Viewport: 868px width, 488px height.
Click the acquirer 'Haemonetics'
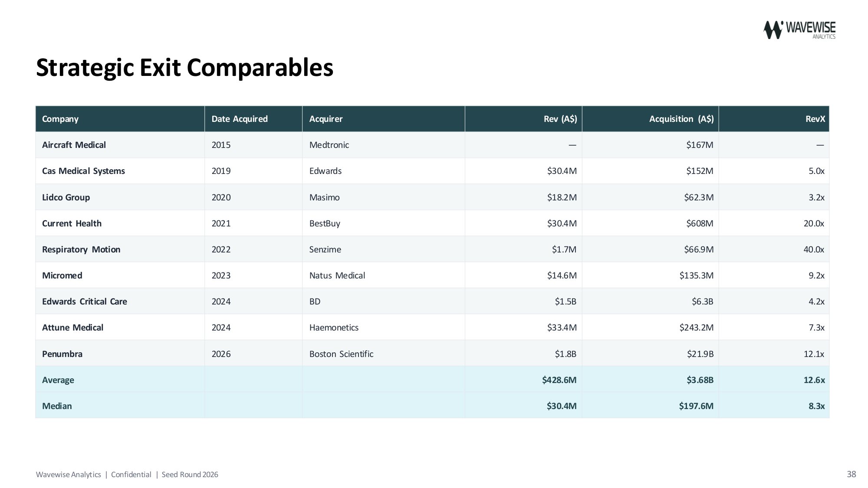[x=334, y=328]
